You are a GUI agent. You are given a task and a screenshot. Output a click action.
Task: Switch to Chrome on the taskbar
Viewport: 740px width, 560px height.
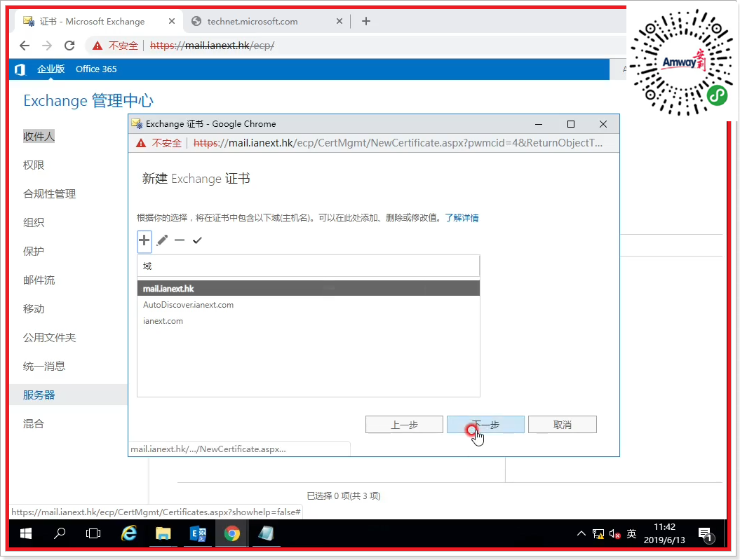pos(231,533)
